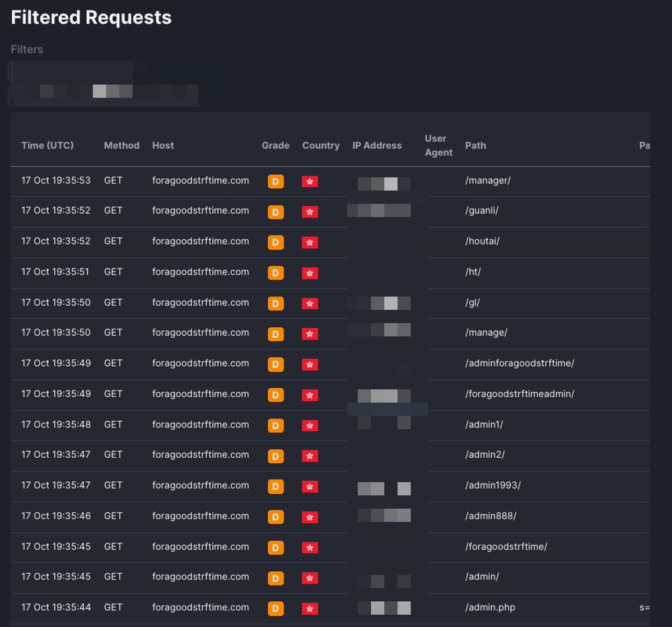The height and width of the screenshot is (627, 672).
Task: Click GET method in the /manager/ row
Action: tap(113, 180)
